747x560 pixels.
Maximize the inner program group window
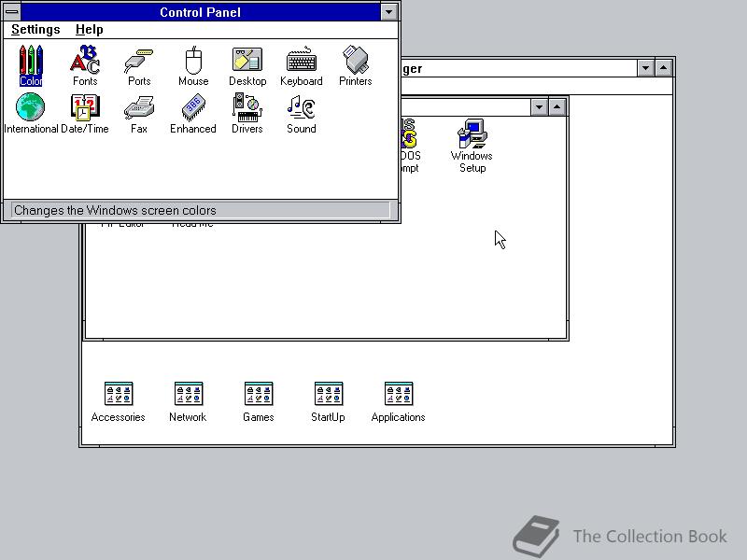point(557,107)
